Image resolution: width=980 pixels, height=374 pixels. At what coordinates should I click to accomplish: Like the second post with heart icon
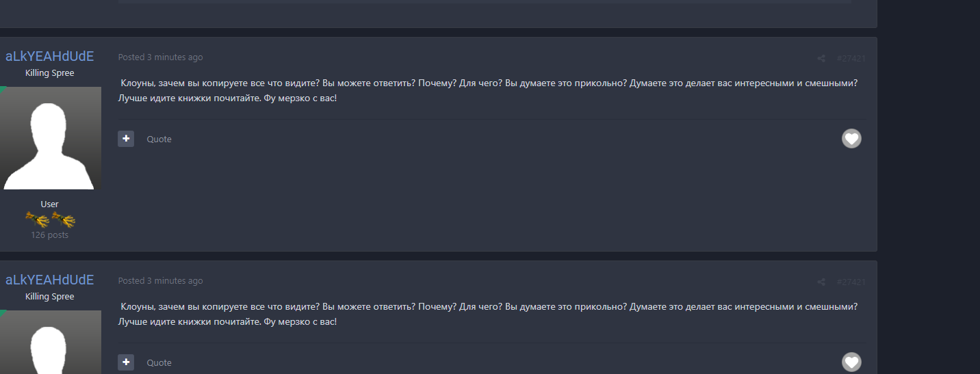(851, 362)
